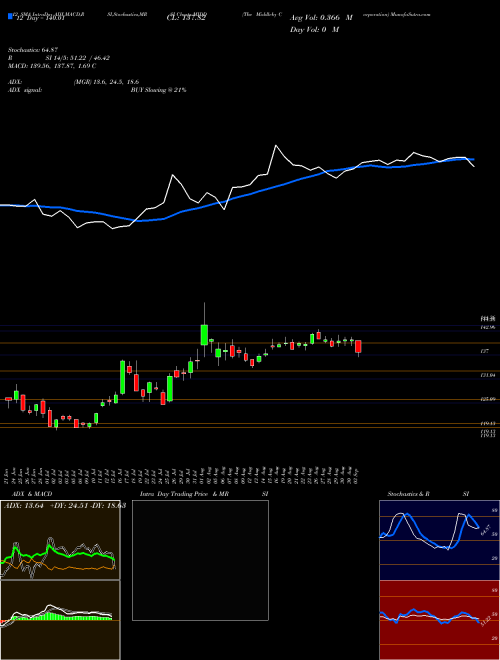This screenshot has width=500, height=660.
Task: Click the 'ADX: 13.64 +DY: 24.51 -DY: 18.63' readout
Action: [65, 506]
